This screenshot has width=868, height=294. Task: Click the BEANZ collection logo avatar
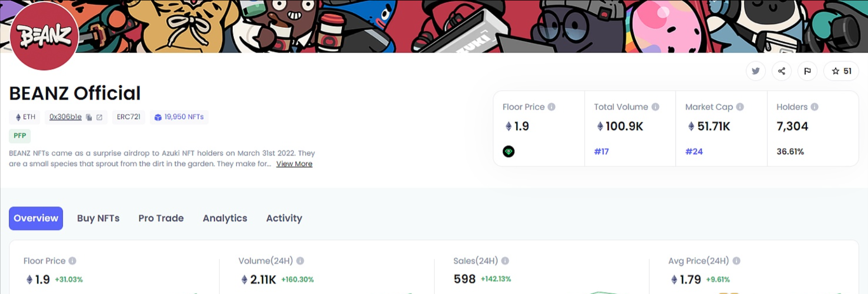(x=44, y=37)
